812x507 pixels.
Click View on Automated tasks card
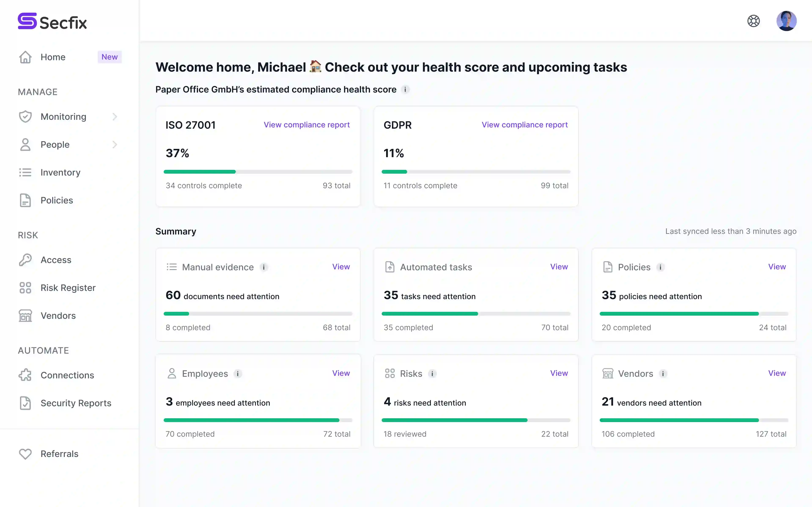coord(559,267)
